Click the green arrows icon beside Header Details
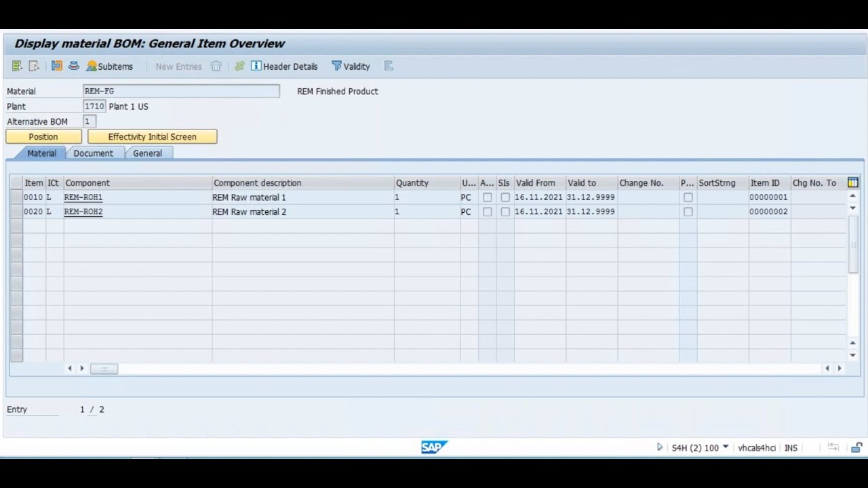 [x=239, y=66]
